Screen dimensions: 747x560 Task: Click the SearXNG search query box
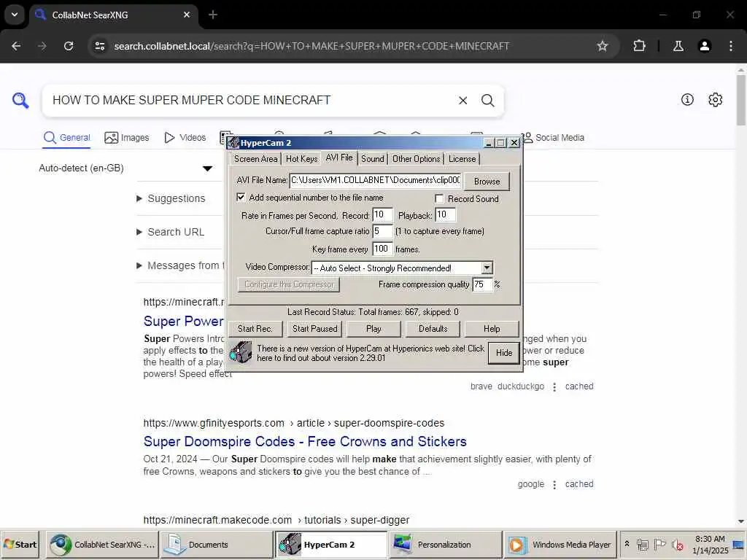250,101
